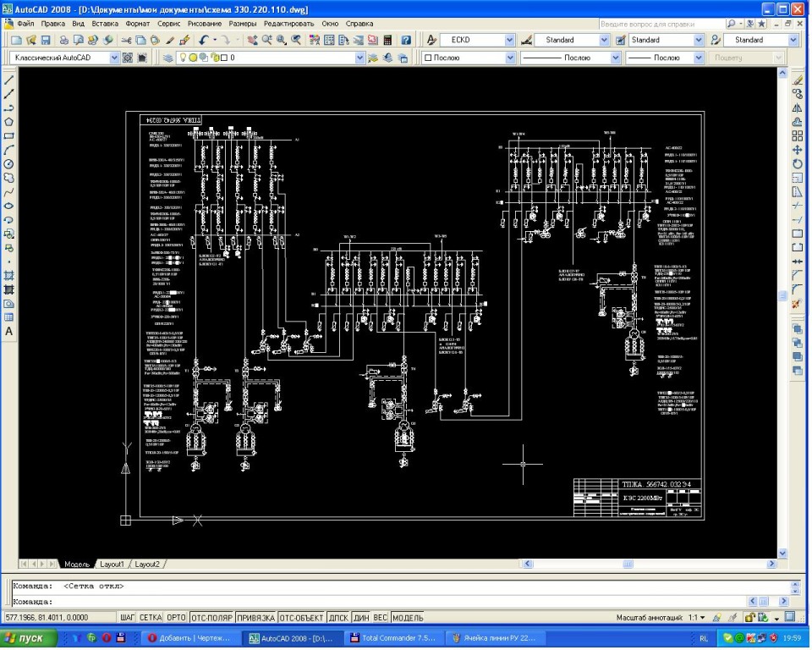Toggle ШАГ snap mode in status bar
The image size is (812, 650).
pyautogui.click(x=128, y=618)
